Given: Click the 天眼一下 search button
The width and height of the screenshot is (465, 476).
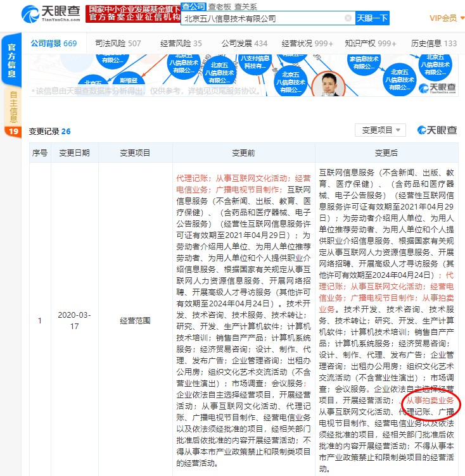Looking at the screenshot, I should click(372, 18).
